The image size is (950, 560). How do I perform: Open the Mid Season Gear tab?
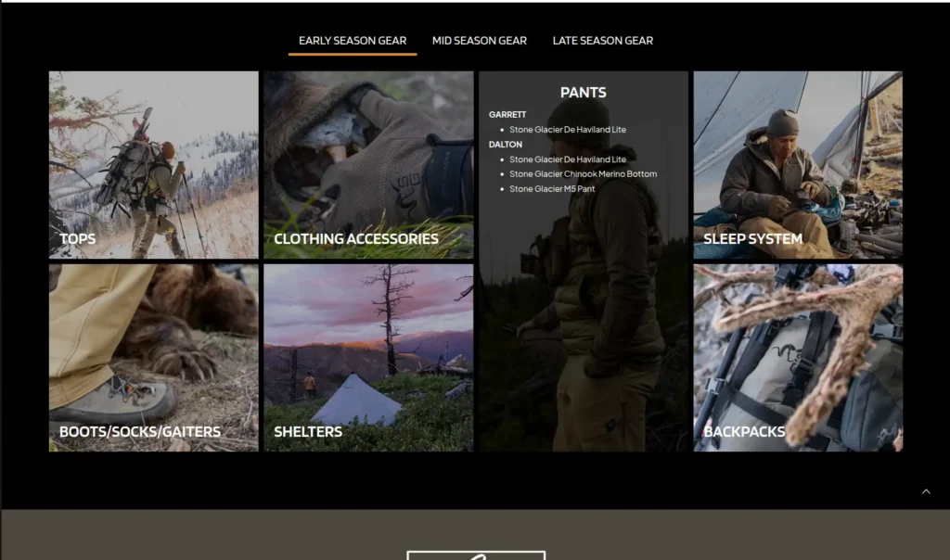(x=479, y=41)
